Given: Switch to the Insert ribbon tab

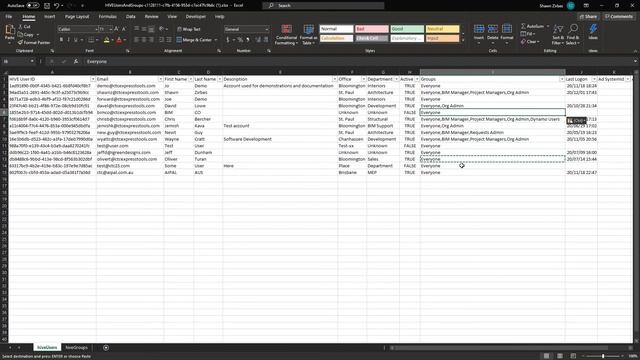Looking at the screenshot, I should [49, 17].
